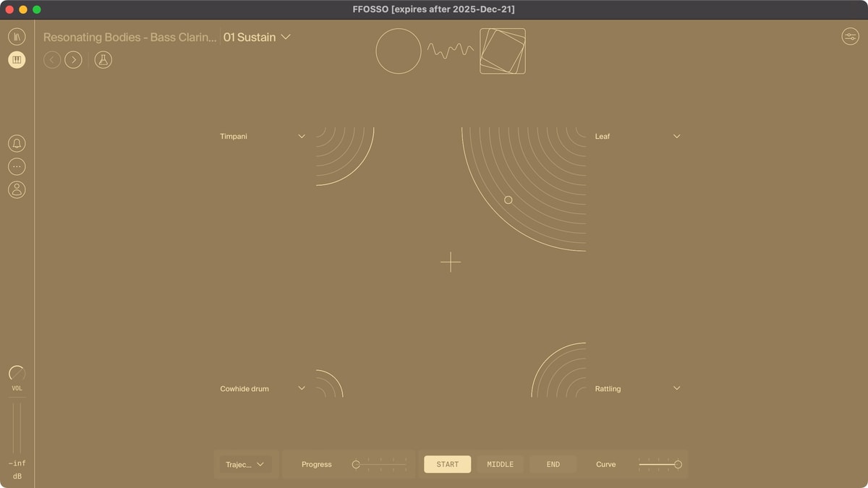868x488 pixels.
Task: Open the user account icon
Action: click(17, 189)
